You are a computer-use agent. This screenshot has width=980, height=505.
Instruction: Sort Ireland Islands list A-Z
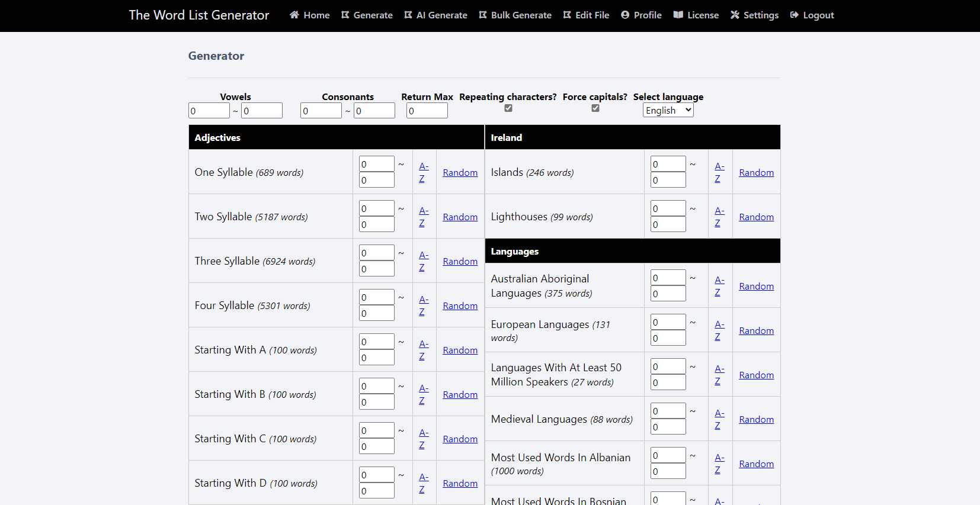tap(719, 172)
